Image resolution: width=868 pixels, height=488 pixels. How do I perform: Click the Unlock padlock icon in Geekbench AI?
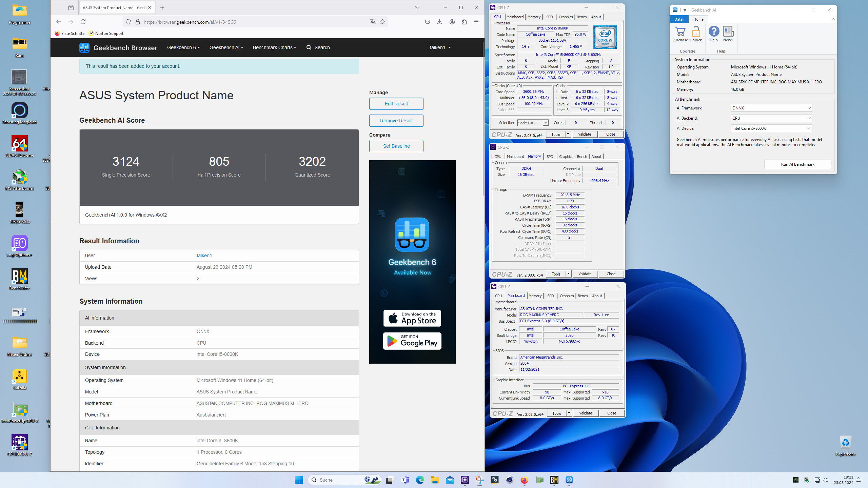[x=696, y=32]
